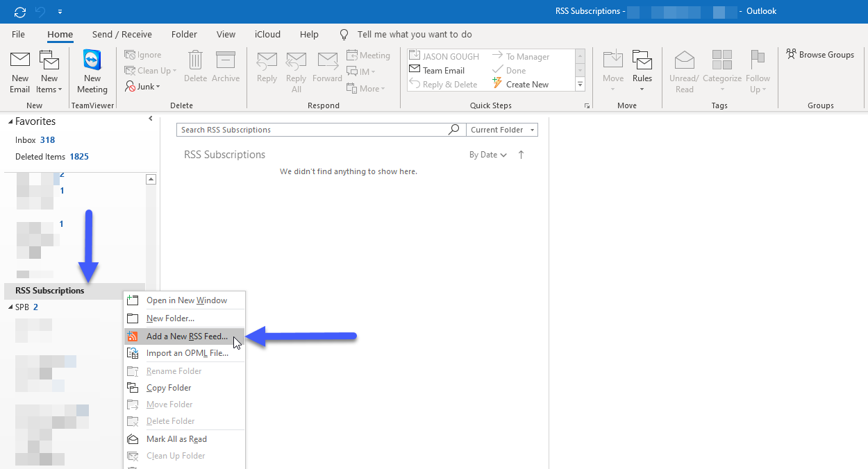Reverse sort order with the arrow

(x=521, y=155)
